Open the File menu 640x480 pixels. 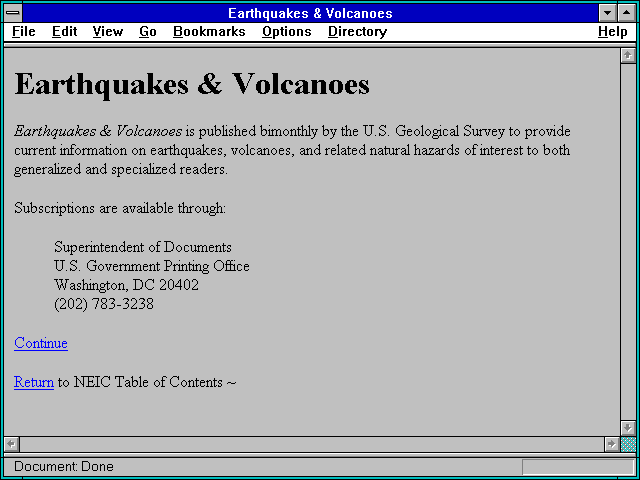(x=24, y=32)
